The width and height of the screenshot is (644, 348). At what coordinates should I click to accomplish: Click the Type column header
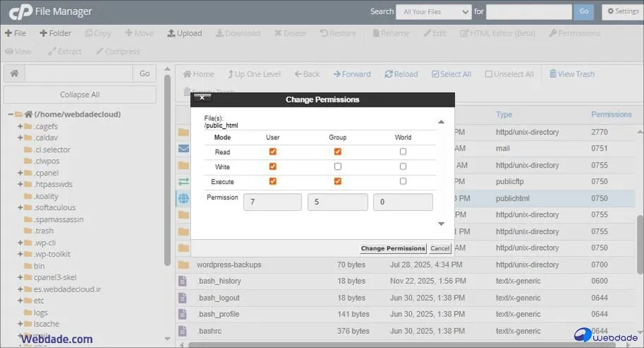pyautogui.click(x=504, y=115)
